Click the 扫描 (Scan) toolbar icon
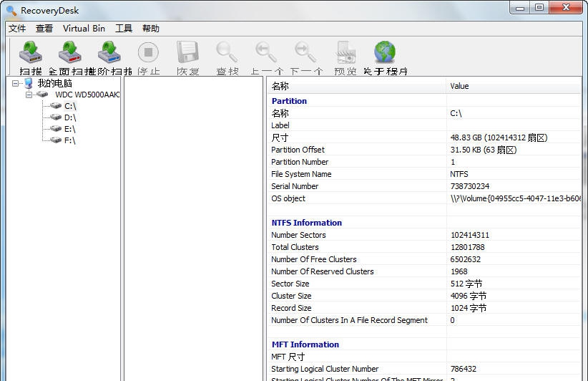 [x=31, y=54]
